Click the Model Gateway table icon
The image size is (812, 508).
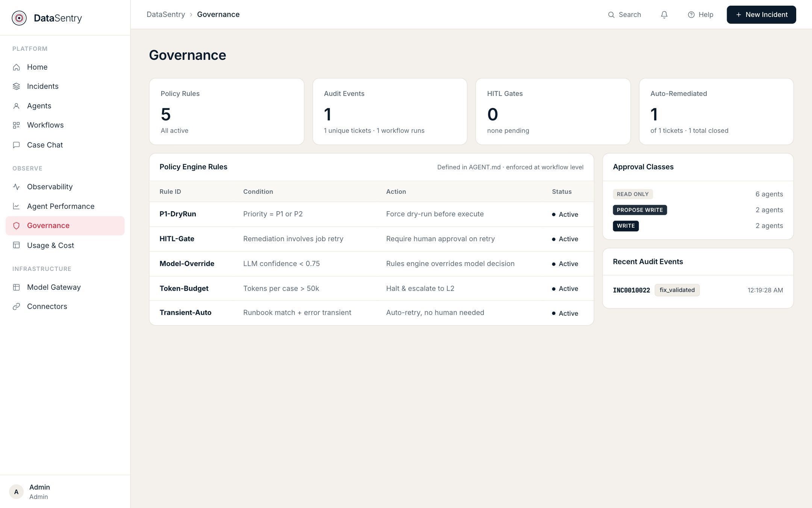pyautogui.click(x=16, y=287)
